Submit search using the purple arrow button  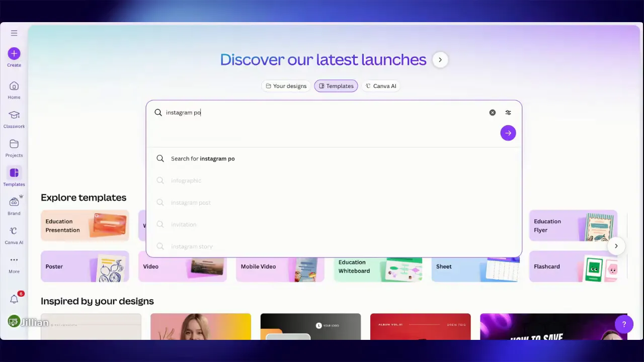tap(508, 133)
